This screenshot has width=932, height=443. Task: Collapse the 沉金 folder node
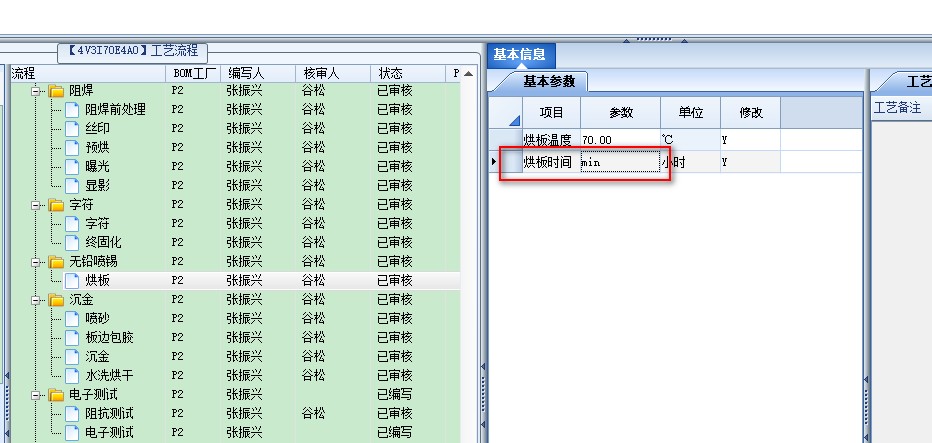tap(36, 300)
